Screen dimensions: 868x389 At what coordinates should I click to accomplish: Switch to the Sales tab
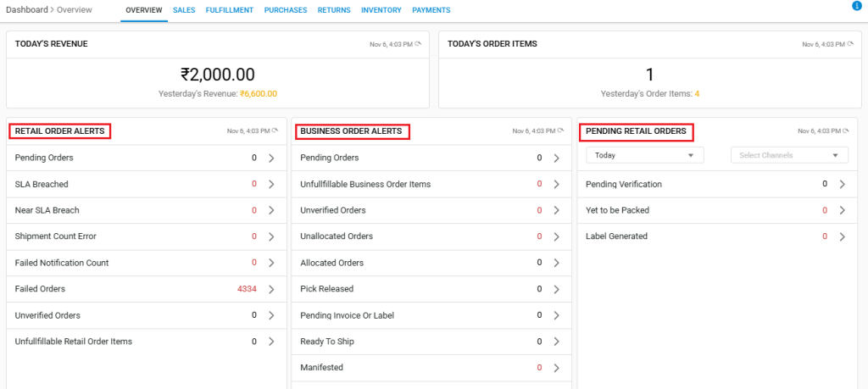tap(183, 10)
